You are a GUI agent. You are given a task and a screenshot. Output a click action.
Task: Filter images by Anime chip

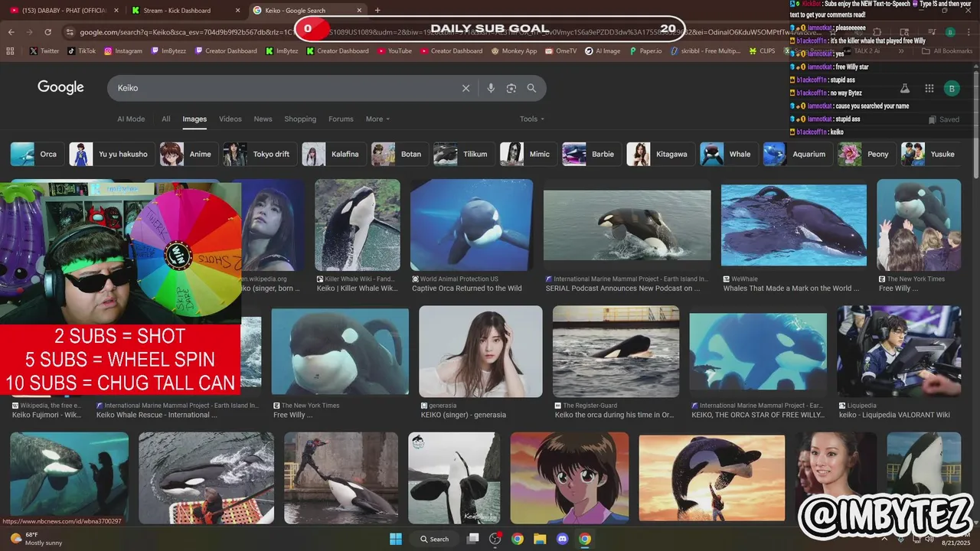click(188, 154)
